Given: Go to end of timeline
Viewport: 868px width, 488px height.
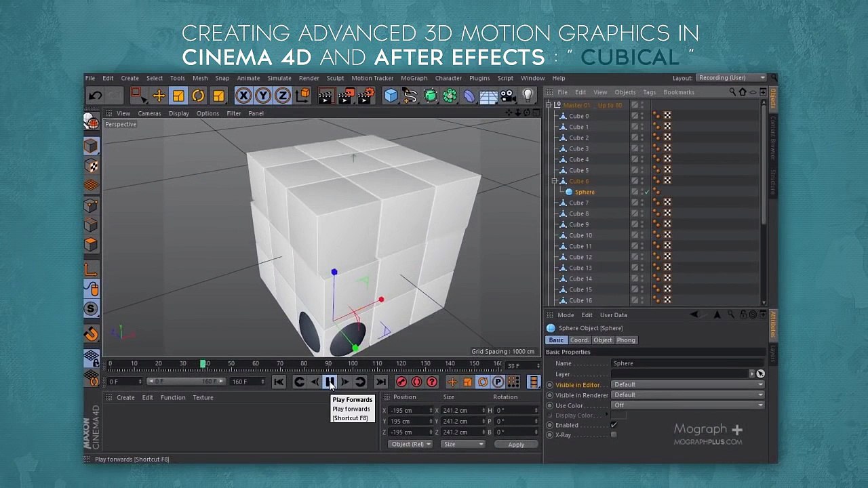Looking at the screenshot, I should 380,382.
